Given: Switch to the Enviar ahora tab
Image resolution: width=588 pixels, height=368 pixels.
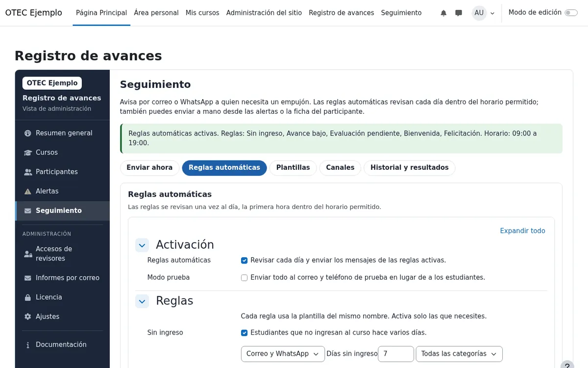Looking at the screenshot, I should (149, 168).
